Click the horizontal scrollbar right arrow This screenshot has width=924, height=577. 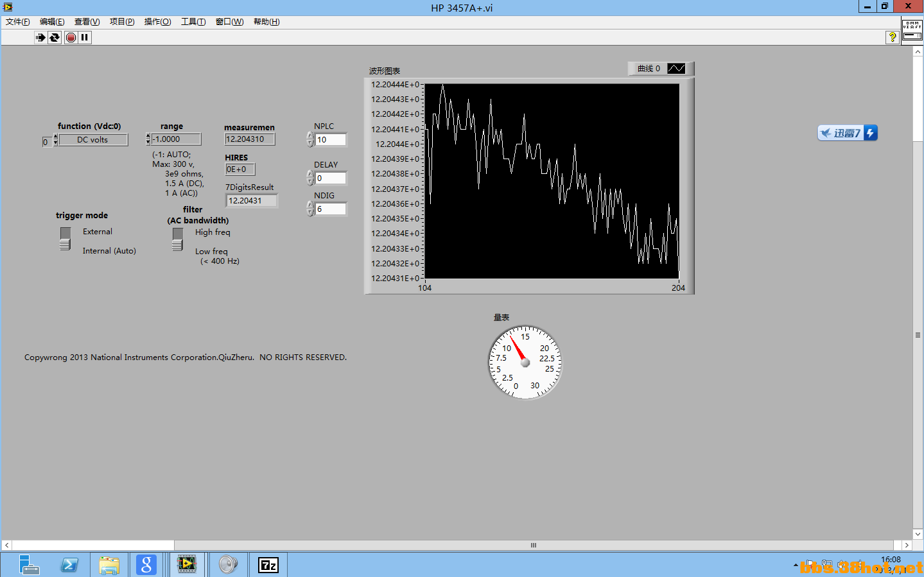point(907,546)
